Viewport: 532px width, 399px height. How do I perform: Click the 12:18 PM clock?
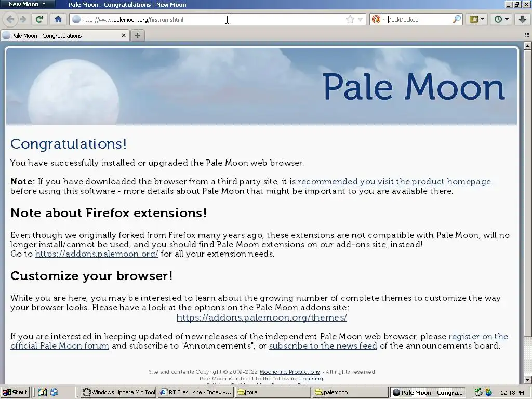click(x=512, y=393)
